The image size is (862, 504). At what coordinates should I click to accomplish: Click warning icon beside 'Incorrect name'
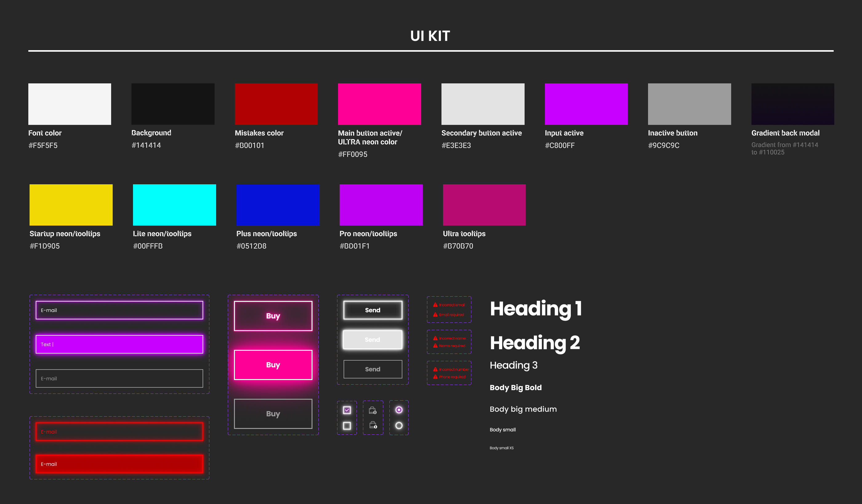[x=435, y=338]
